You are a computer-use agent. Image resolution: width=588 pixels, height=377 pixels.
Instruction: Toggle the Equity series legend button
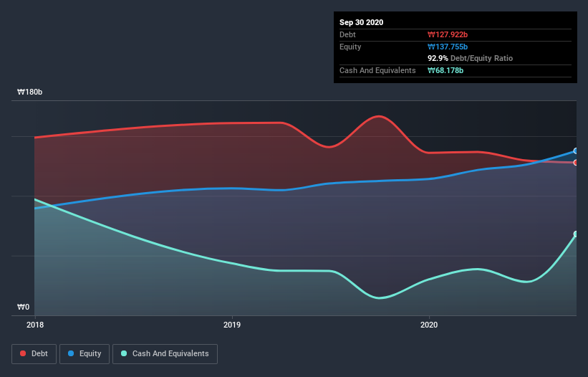coord(85,354)
